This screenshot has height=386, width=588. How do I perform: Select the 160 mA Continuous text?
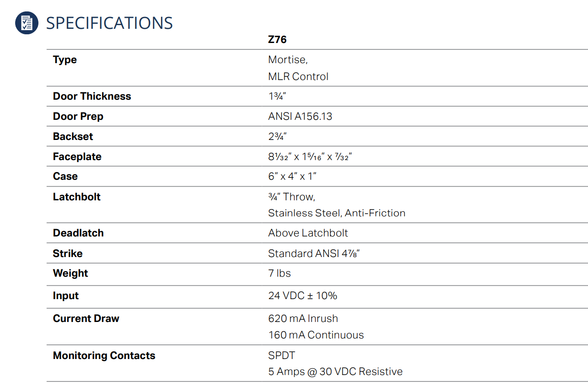click(316, 335)
